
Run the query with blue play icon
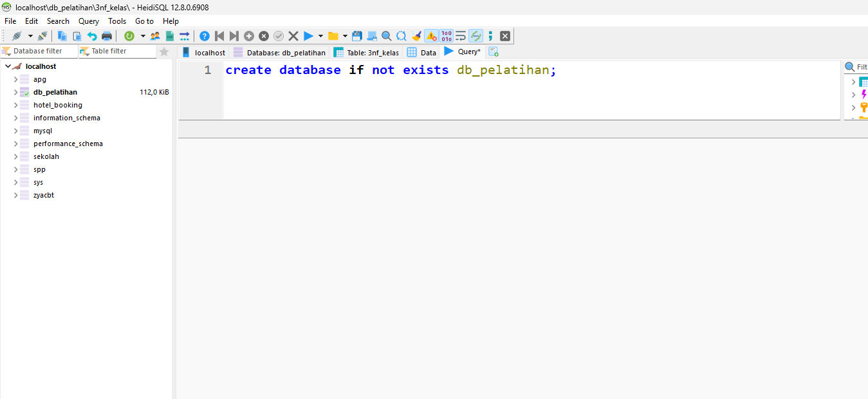(308, 36)
